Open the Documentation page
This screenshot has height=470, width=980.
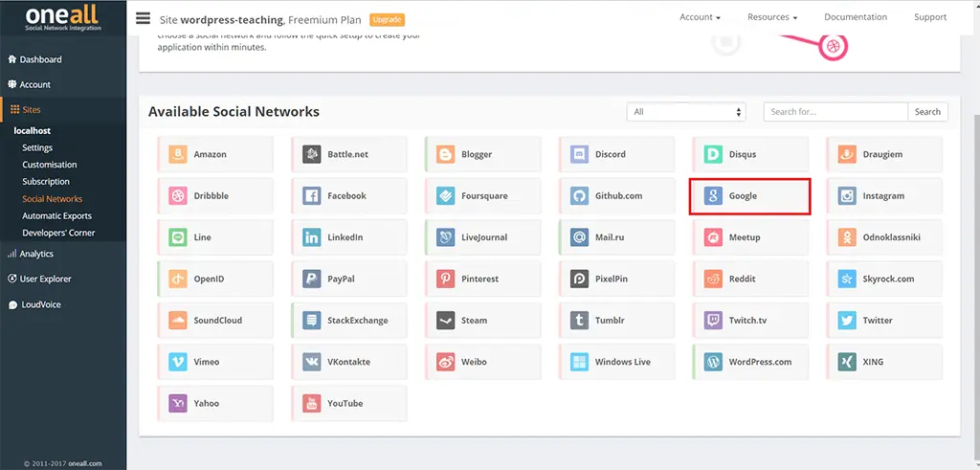coord(855,17)
